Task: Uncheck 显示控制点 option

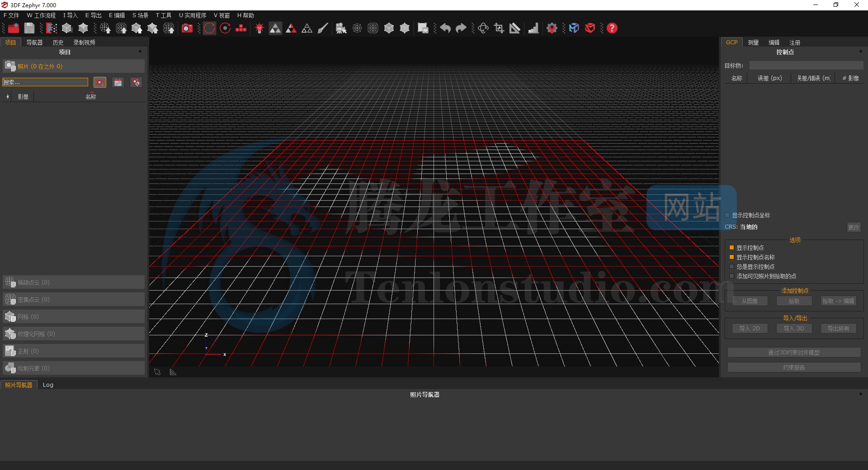Action: pyautogui.click(x=731, y=248)
